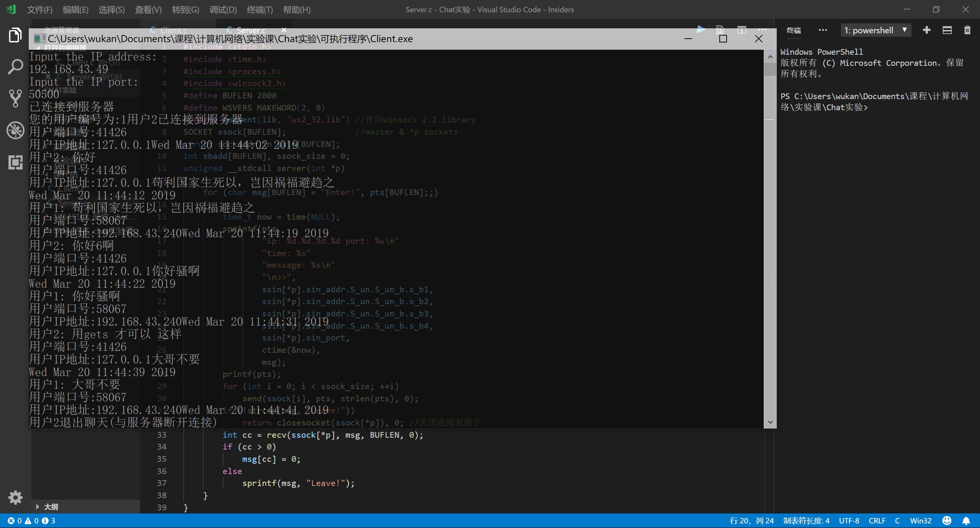Open the 调试(D) menu
This screenshot has width=980, height=528.
223,10
